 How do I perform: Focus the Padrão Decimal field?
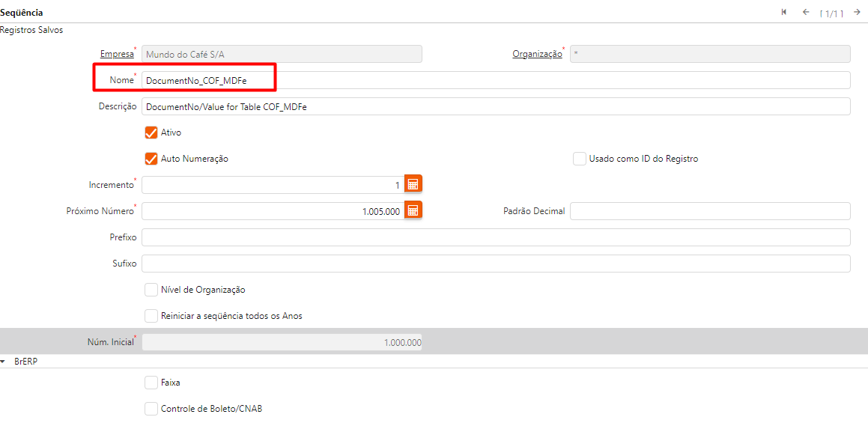710,211
